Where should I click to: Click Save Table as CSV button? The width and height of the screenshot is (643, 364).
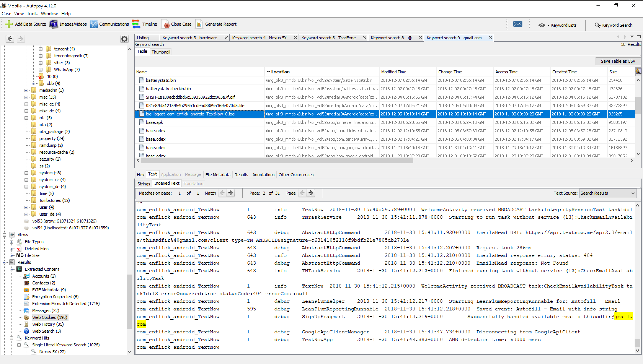(x=618, y=61)
